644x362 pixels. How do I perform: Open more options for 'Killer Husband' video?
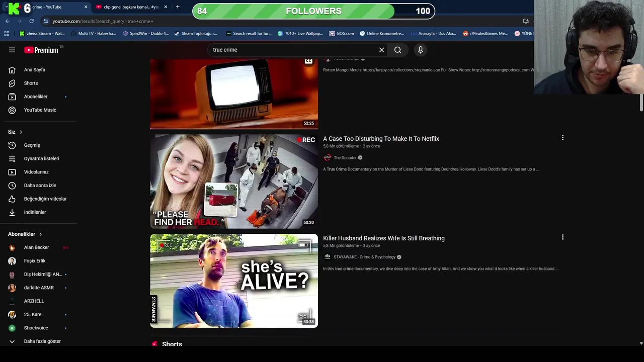562,237
